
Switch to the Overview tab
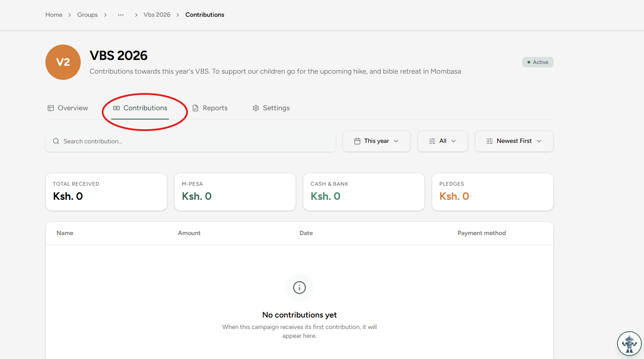pos(68,108)
